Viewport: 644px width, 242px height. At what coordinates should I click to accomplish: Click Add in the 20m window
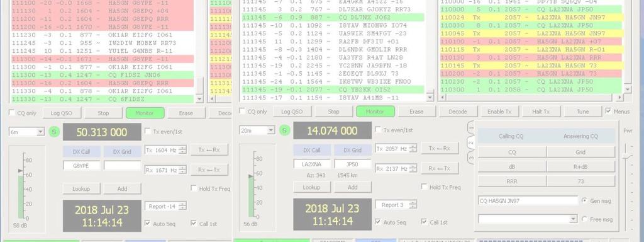coord(352,187)
